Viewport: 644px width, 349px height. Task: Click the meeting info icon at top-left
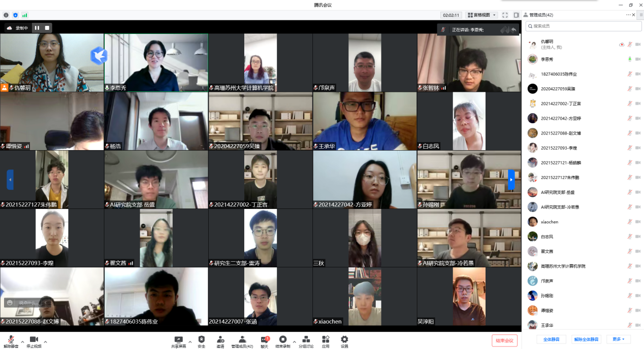pyautogui.click(x=6, y=15)
